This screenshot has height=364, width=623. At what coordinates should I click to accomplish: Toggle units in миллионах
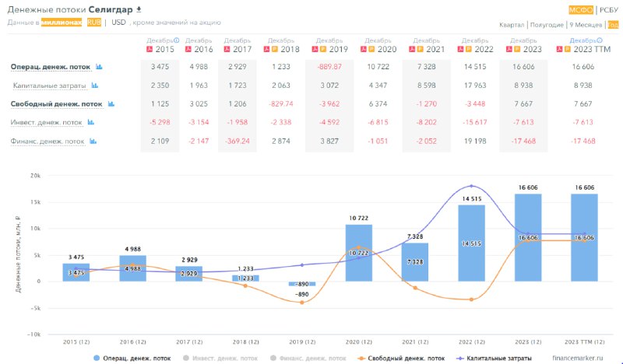(x=62, y=23)
